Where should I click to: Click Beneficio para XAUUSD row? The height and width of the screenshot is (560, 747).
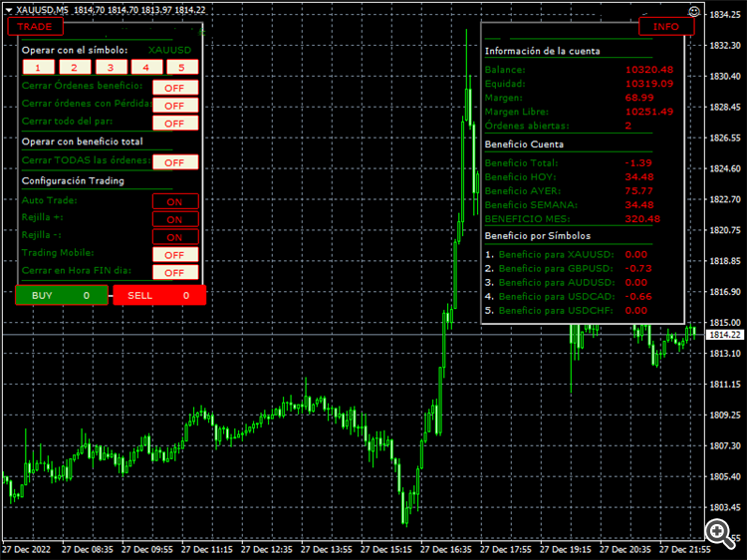[x=567, y=254]
